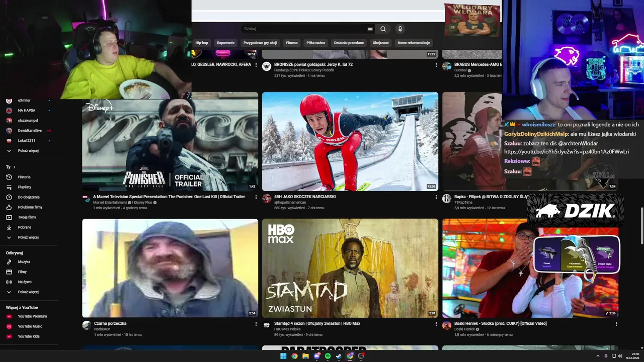This screenshot has height=362, width=644.
Task: Play the ski jumper video thumbnail
Action: 350,141
